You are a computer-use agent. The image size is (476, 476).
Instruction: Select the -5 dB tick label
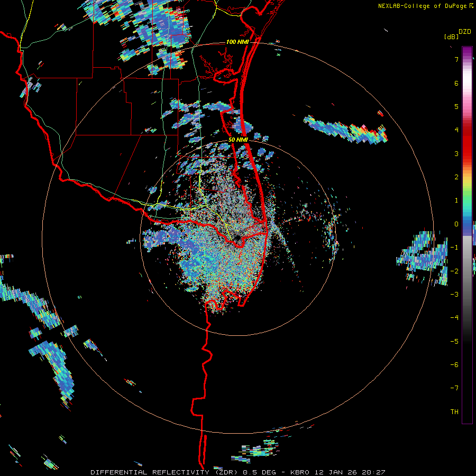(x=454, y=342)
